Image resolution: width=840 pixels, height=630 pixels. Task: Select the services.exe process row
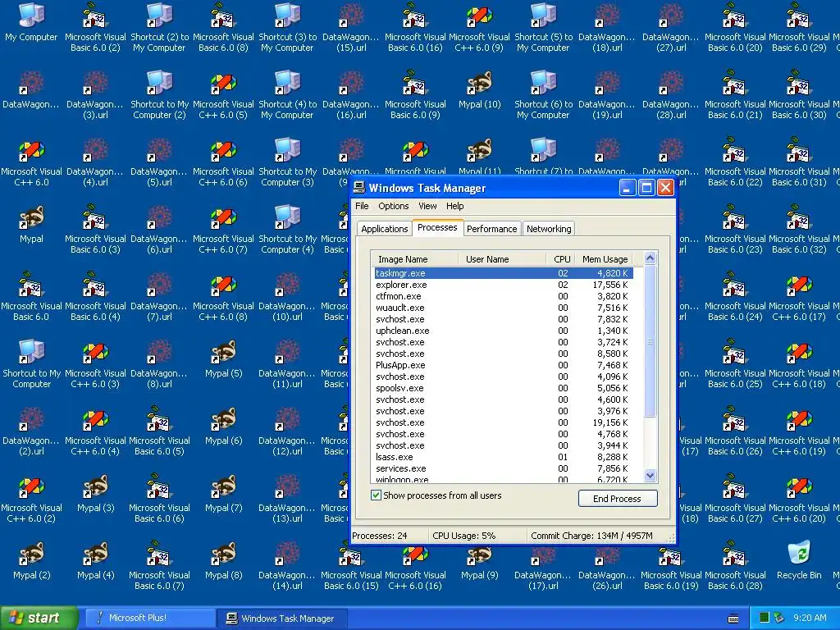point(504,468)
